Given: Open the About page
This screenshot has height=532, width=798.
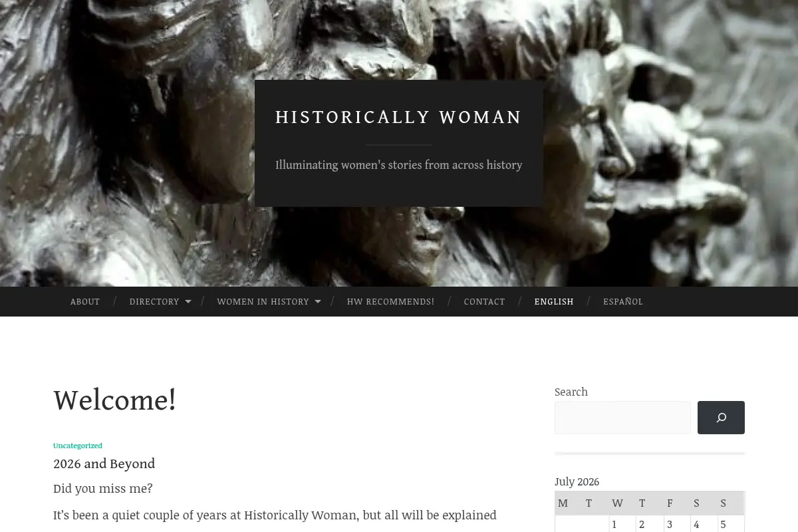Looking at the screenshot, I should point(85,301).
